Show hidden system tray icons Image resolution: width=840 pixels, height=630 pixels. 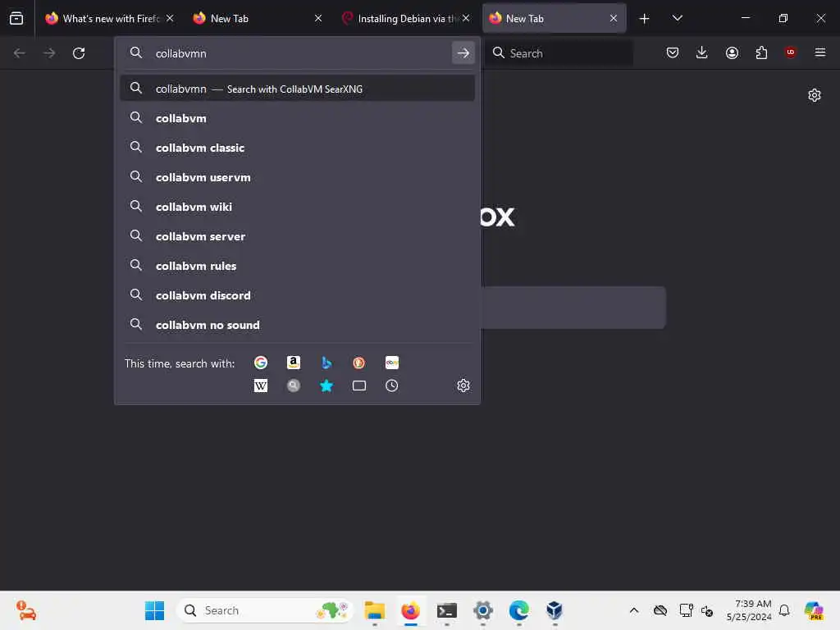click(634, 610)
